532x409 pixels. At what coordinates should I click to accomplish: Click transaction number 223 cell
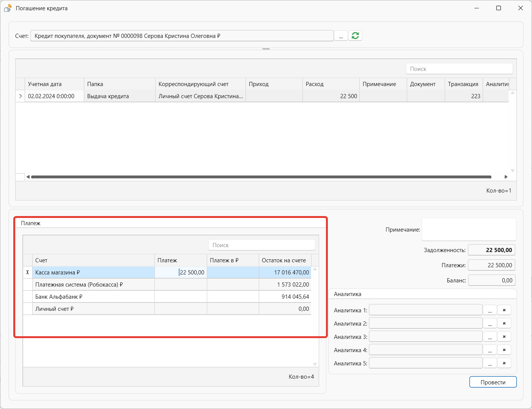pos(464,96)
